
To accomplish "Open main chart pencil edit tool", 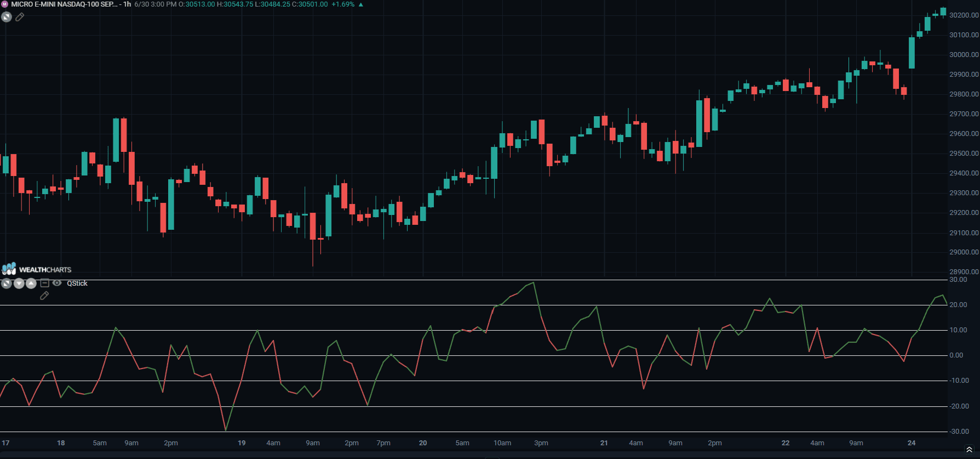I will pos(20,17).
